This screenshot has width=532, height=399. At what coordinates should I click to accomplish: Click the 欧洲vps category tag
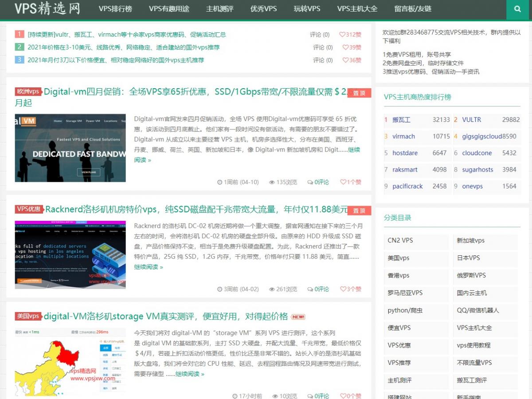[28, 92]
